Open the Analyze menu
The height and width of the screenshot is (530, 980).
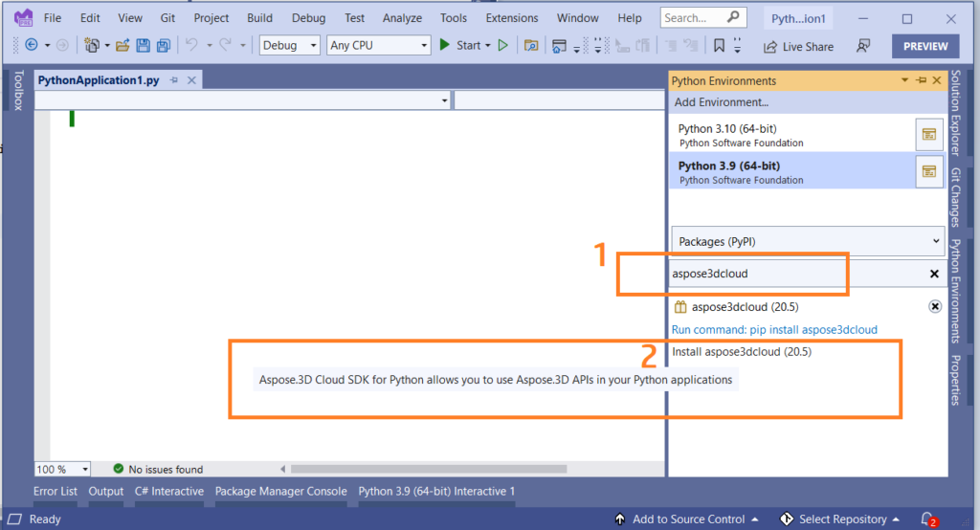coord(403,17)
